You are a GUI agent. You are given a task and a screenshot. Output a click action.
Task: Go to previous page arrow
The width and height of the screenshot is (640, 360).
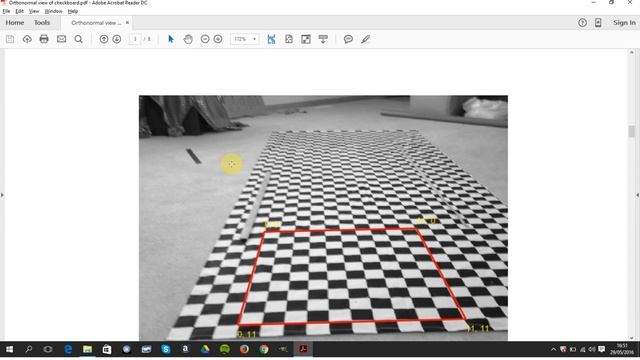pyautogui.click(x=104, y=39)
